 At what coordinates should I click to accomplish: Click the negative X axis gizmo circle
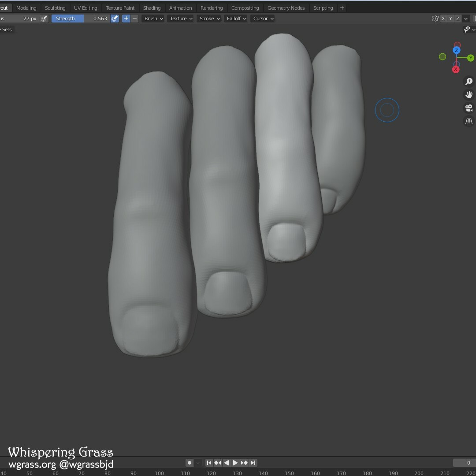coord(457,45)
